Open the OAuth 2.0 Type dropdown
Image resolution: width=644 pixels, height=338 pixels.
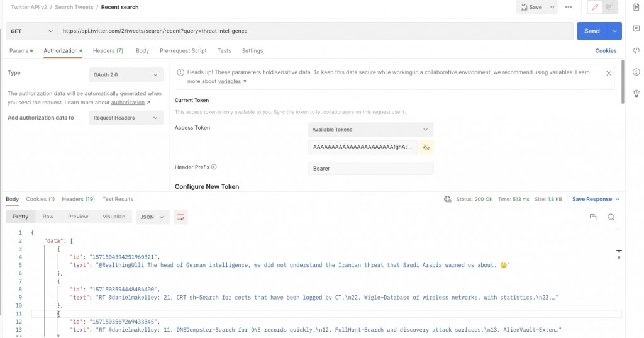(x=126, y=75)
